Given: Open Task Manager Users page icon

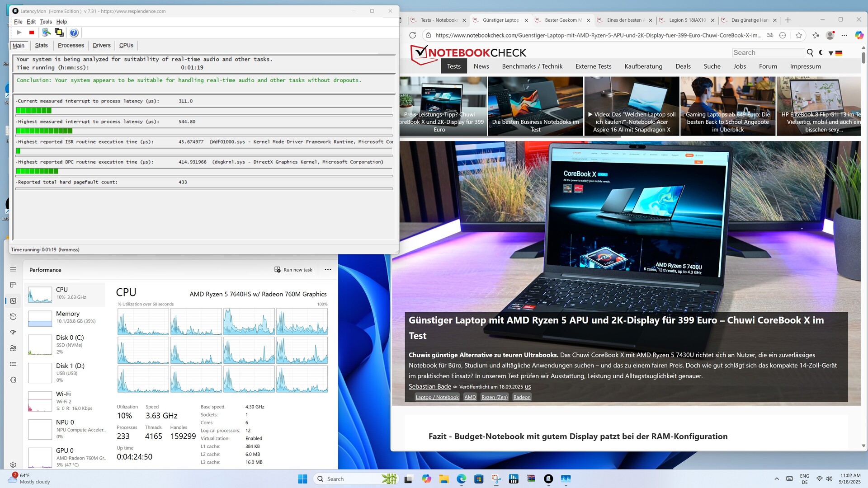Looking at the screenshot, I should pos(13,348).
